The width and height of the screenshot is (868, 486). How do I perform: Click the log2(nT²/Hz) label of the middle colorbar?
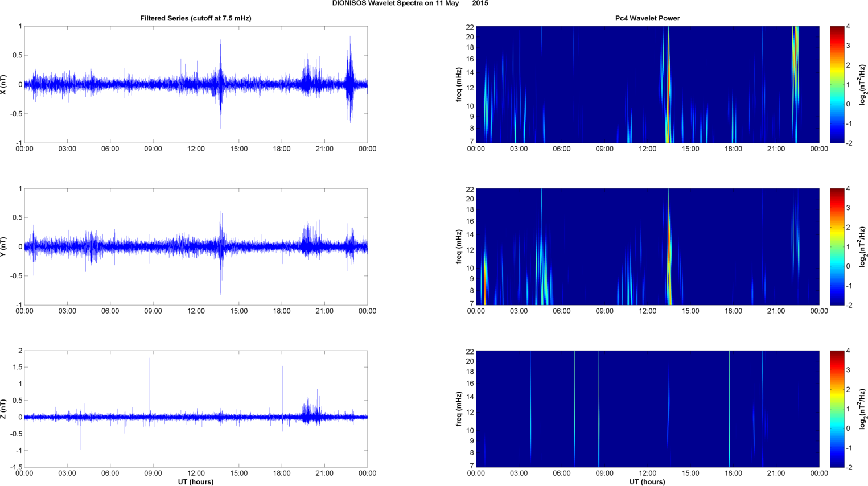pos(863,246)
